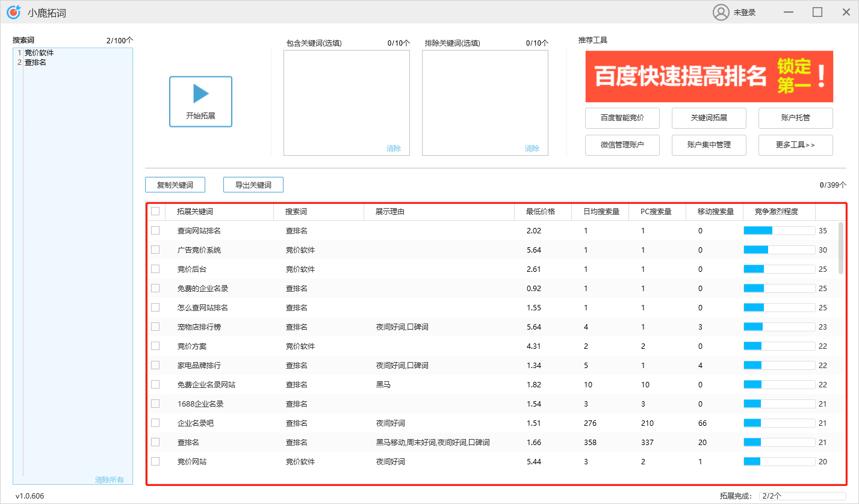This screenshot has width=859, height=504.
Task: Select line 1 竞价软件 in search word list
Action: (x=39, y=53)
